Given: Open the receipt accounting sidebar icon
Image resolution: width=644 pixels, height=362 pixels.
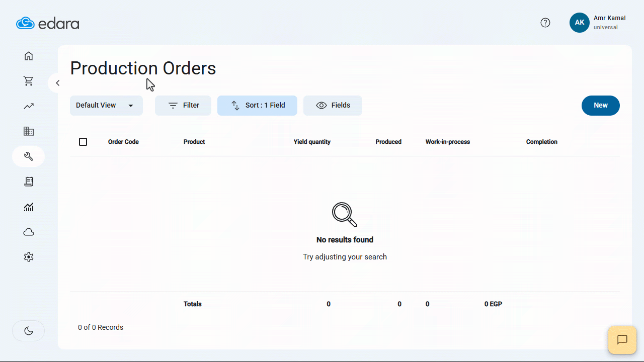Looking at the screenshot, I should coord(29,182).
